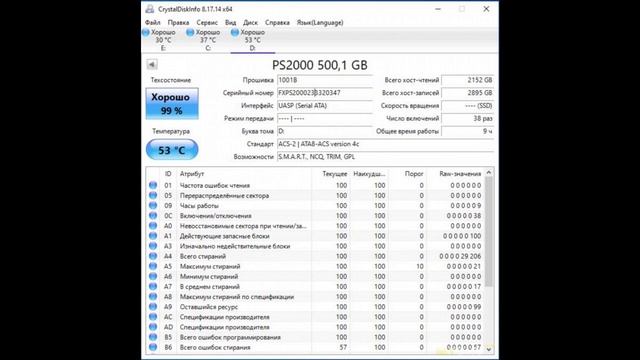
Task: Click status icon of attribute B6
Action: (153, 347)
